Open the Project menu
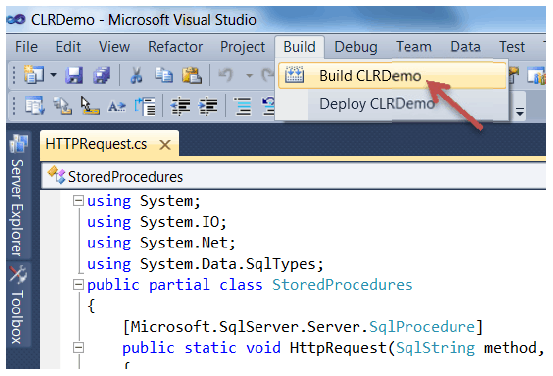The height and width of the screenshot is (376, 553). click(242, 47)
